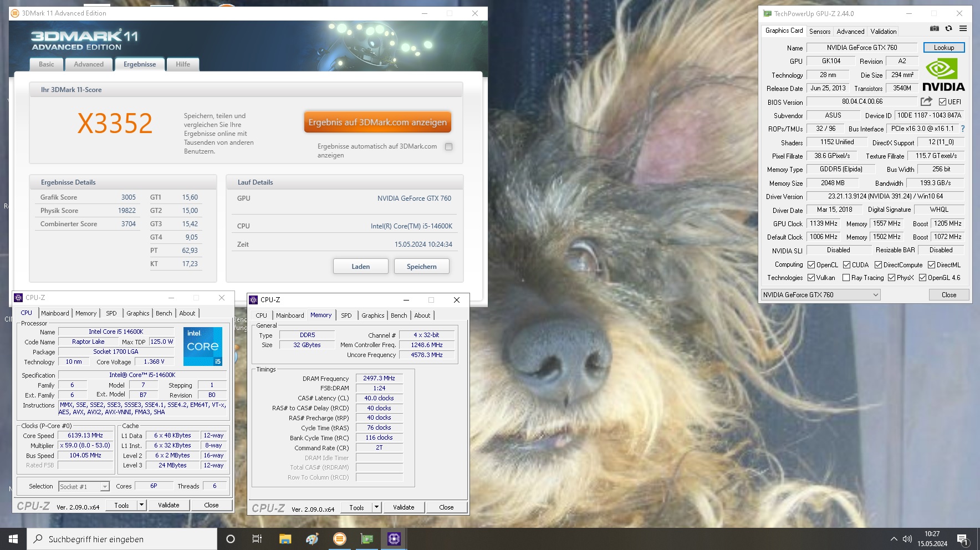Image resolution: width=980 pixels, height=550 pixels.
Task: Click the Laden button
Action: coord(360,267)
